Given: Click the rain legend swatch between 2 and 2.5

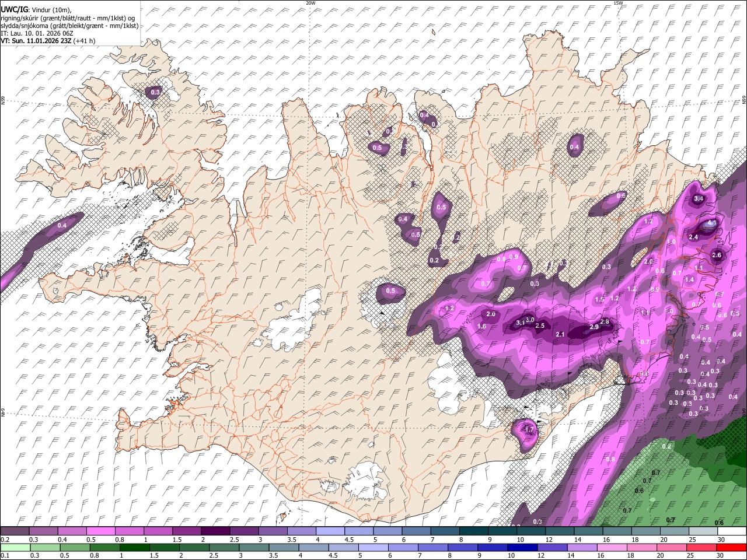Looking at the screenshot, I should click(194, 547).
